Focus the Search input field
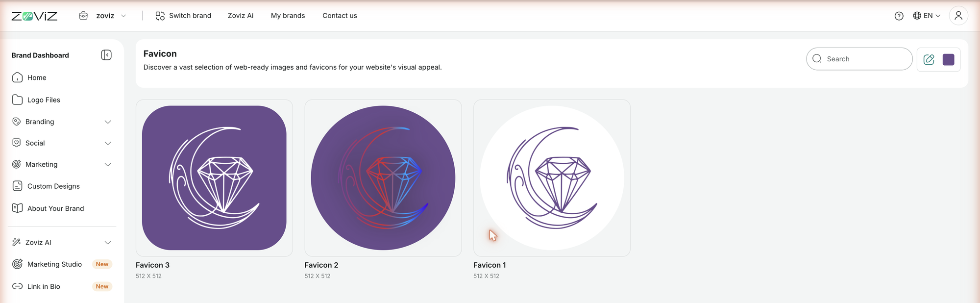 (859, 59)
